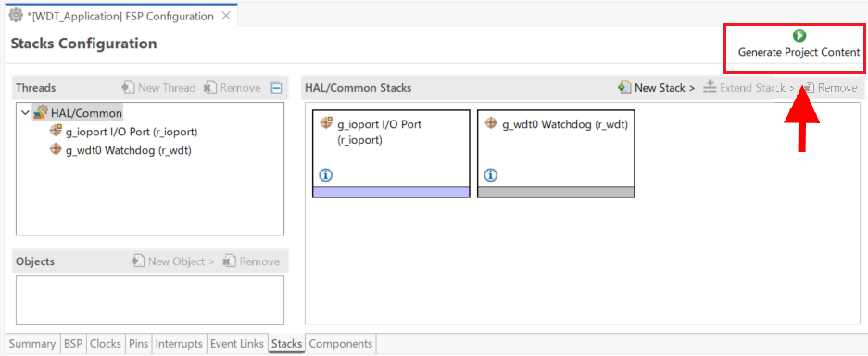Open the New Object menu
868x356 pixels.
(173, 261)
